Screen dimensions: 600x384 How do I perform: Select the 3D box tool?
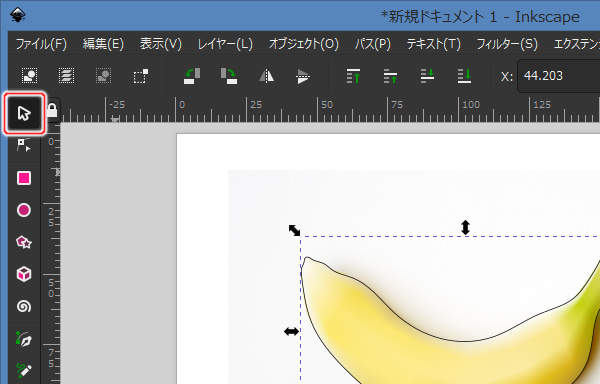(24, 274)
